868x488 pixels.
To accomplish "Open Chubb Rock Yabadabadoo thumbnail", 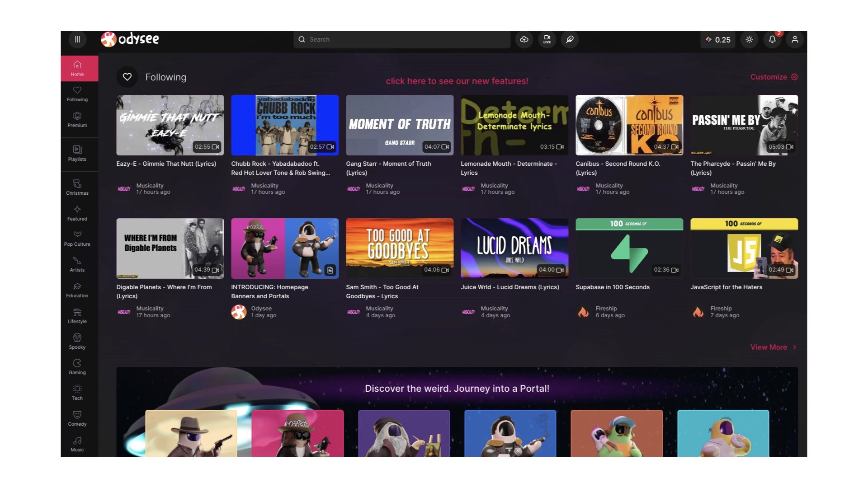I will pyautogui.click(x=285, y=125).
